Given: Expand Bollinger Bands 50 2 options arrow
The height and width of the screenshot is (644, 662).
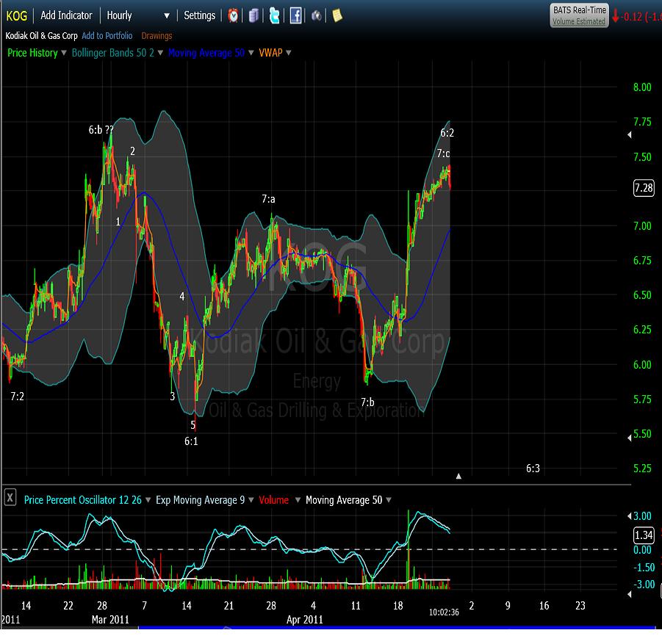Looking at the screenshot, I should click(161, 53).
